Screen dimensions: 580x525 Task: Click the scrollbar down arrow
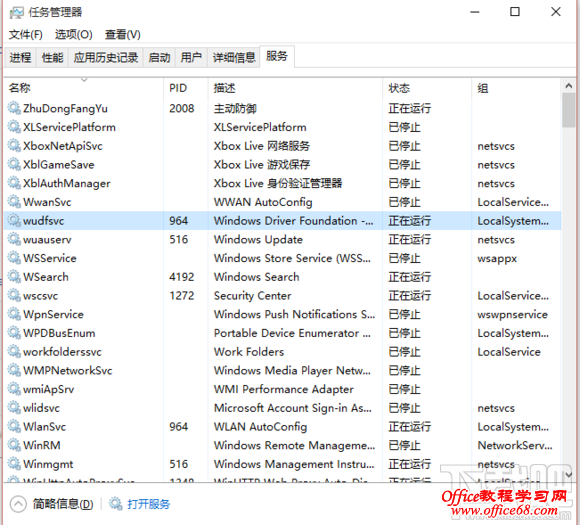pyautogui.click(x=569, y=474)
